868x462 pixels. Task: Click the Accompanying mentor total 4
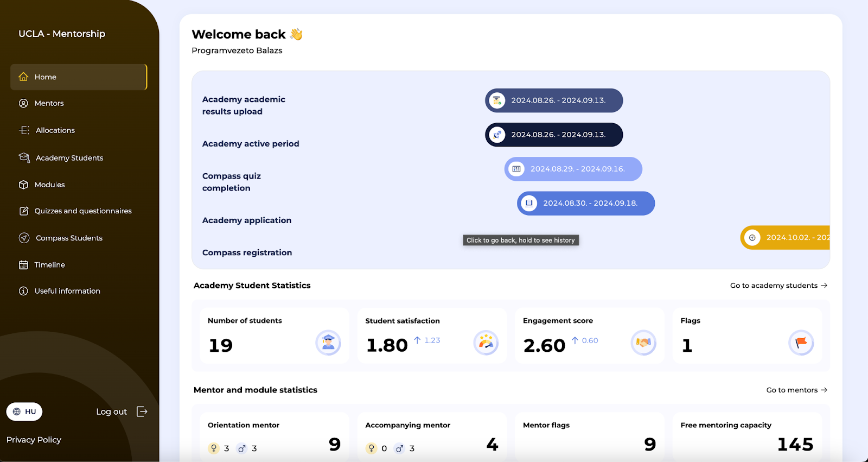[x=492, y=445]
